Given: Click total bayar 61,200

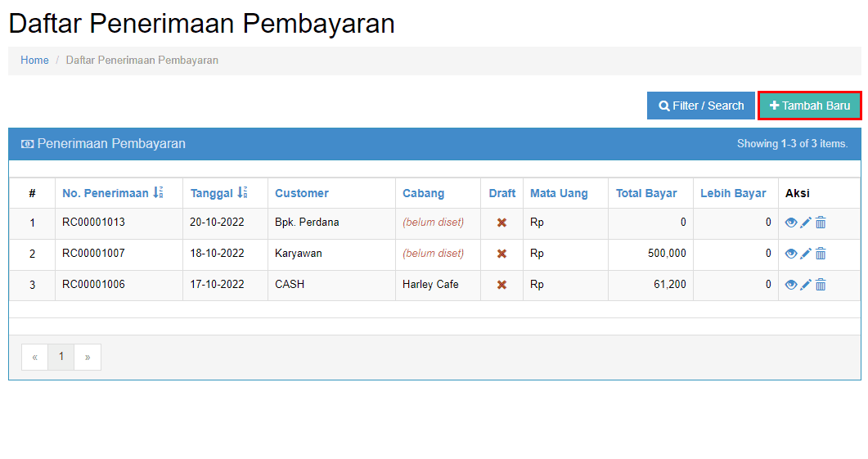Looking at the screenshot, I should pyautogui.click(x=670, y=284).
